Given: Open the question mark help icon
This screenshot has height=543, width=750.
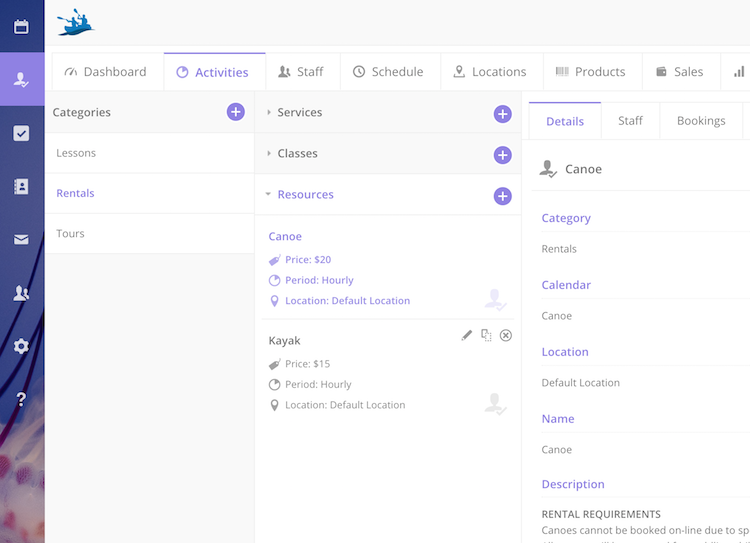Looking at the screenshot, I should click(x=21, y=399).
